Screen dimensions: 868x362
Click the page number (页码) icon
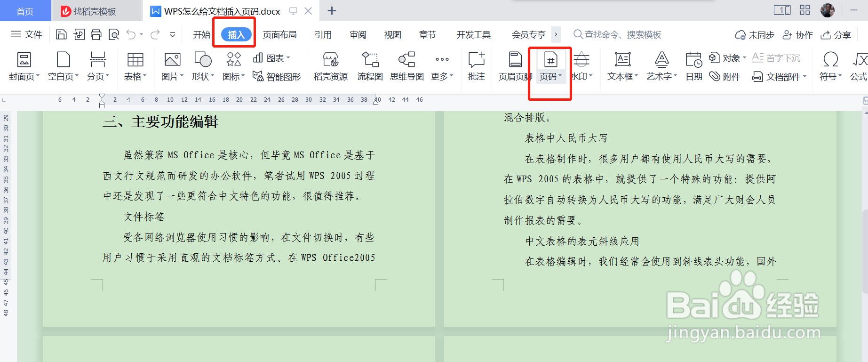pos(550,60)
